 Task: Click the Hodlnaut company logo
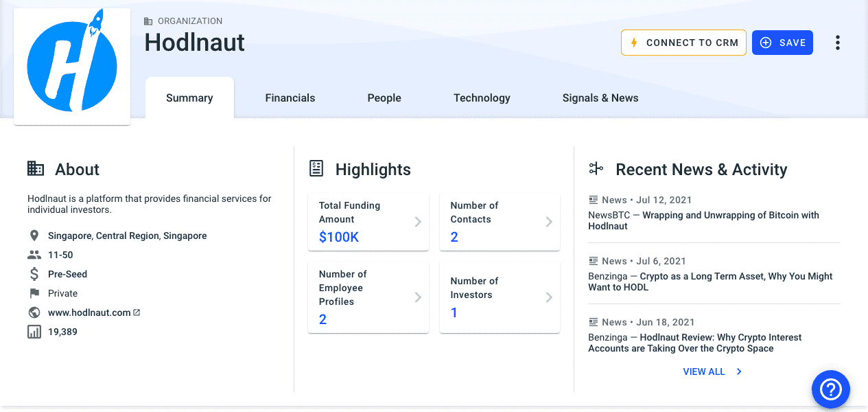coord(71,65)
